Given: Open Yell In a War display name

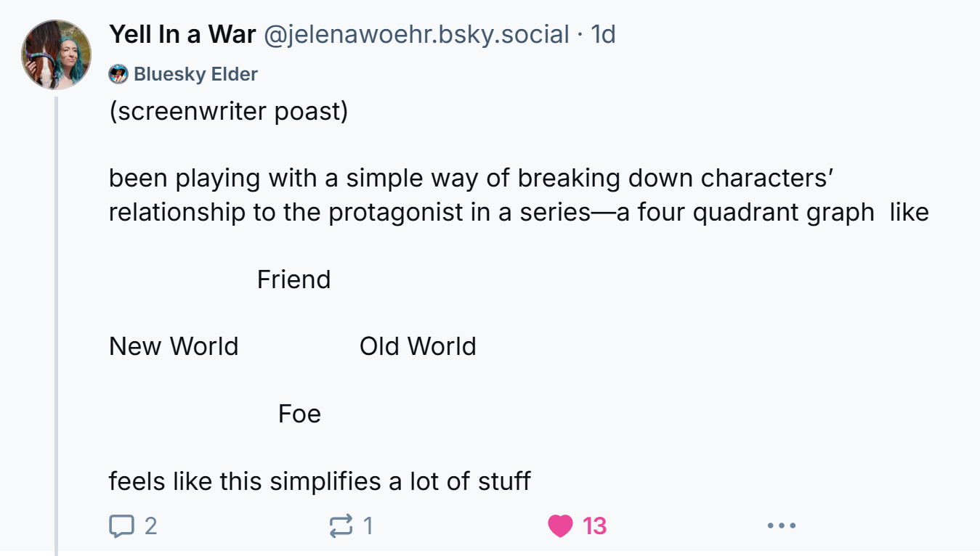Looking at the screenshot, I should click(x=182, y=34).
